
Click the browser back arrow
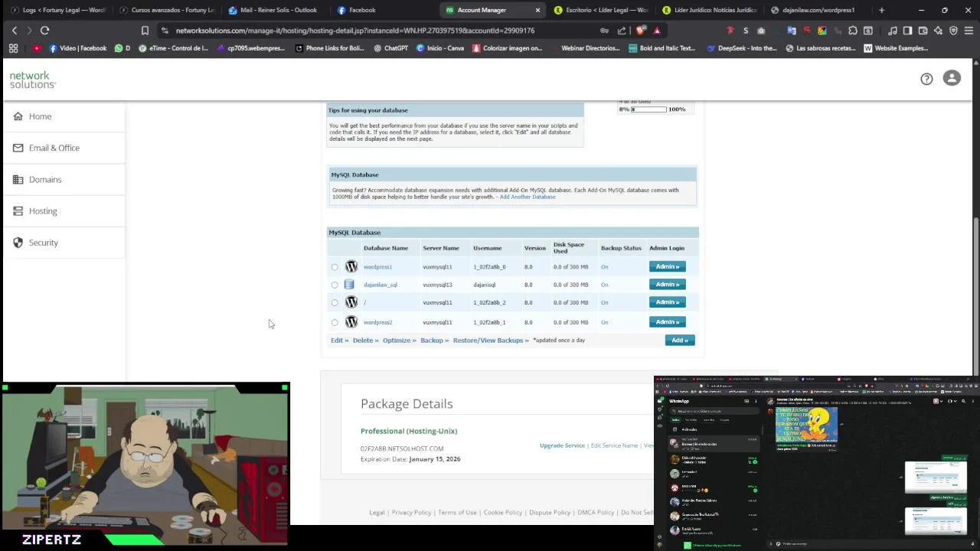[x=14, y=31]
